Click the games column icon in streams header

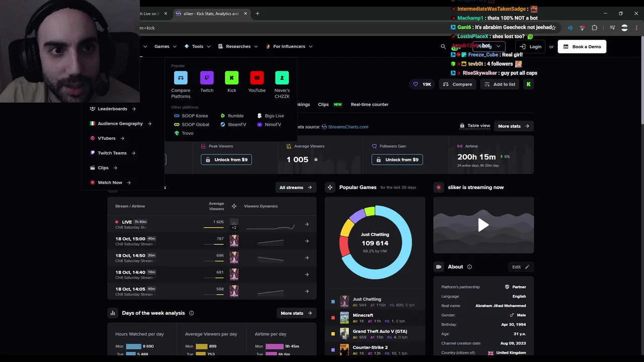234,206
